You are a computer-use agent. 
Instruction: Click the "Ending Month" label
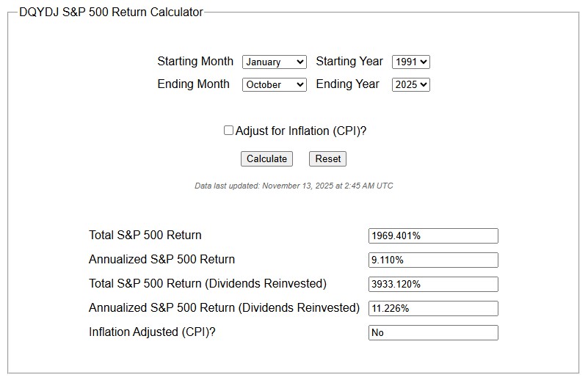point(193,84)
